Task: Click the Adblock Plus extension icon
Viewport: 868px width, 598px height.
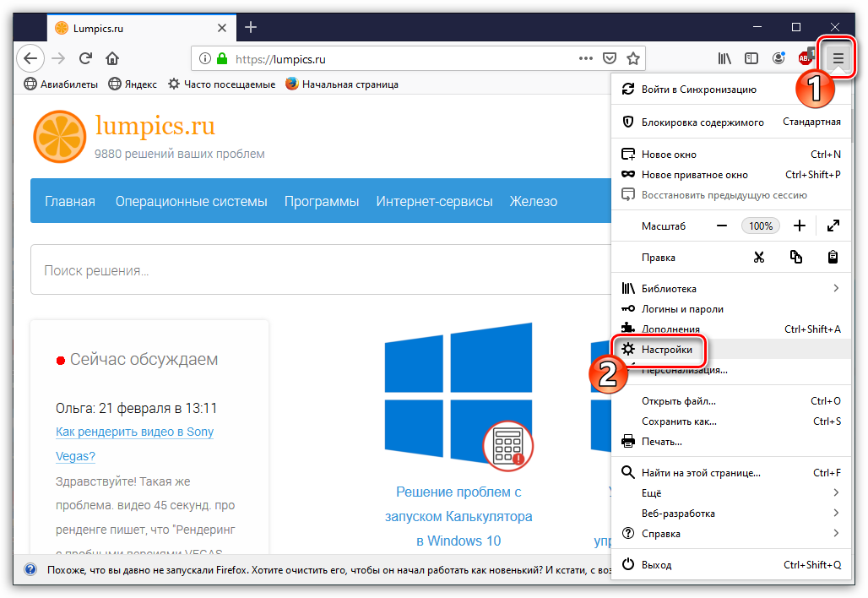Action: (x=806, y=57)
